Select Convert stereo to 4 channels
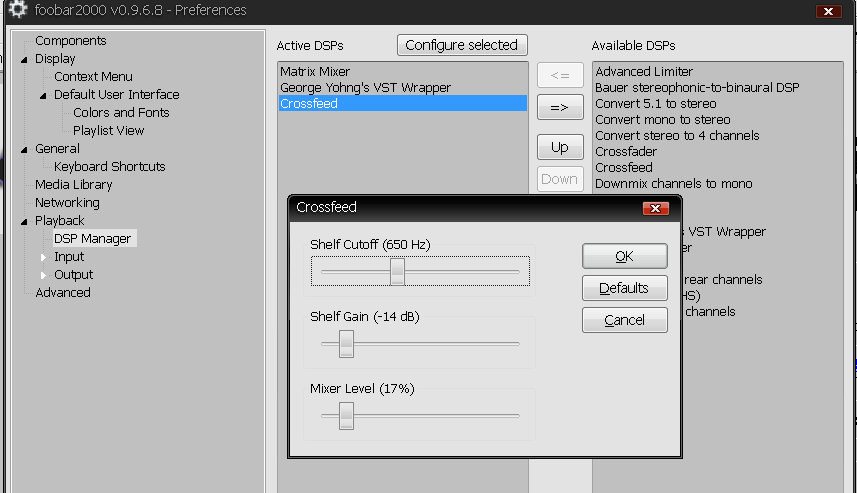The image size is (857, 493). pos(718,136)
